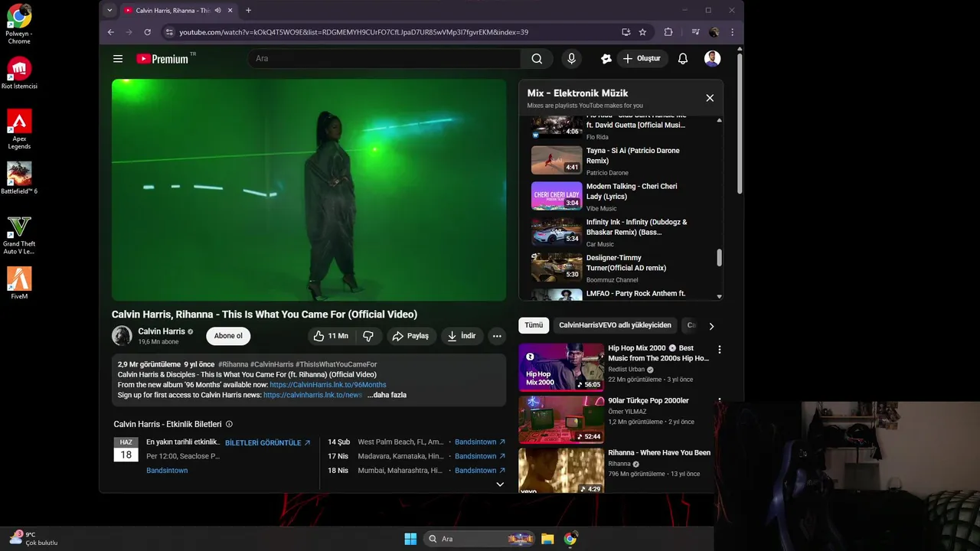This screenshot has width=980, height=551.
Task: Select the Tümü filter chip
Action: click(534, 325)
